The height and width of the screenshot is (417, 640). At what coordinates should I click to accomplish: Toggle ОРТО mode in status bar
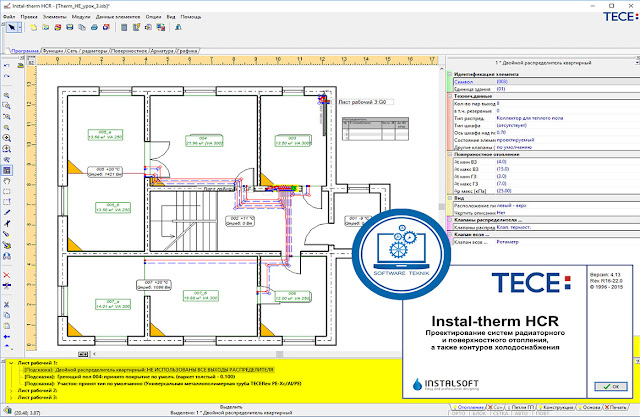[x=458, y=413]
